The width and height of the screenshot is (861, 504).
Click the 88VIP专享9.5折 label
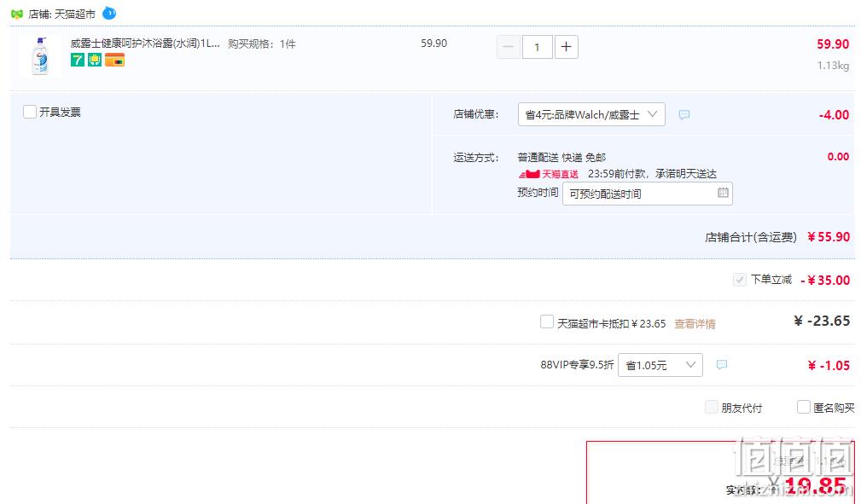tap(577, 364)
